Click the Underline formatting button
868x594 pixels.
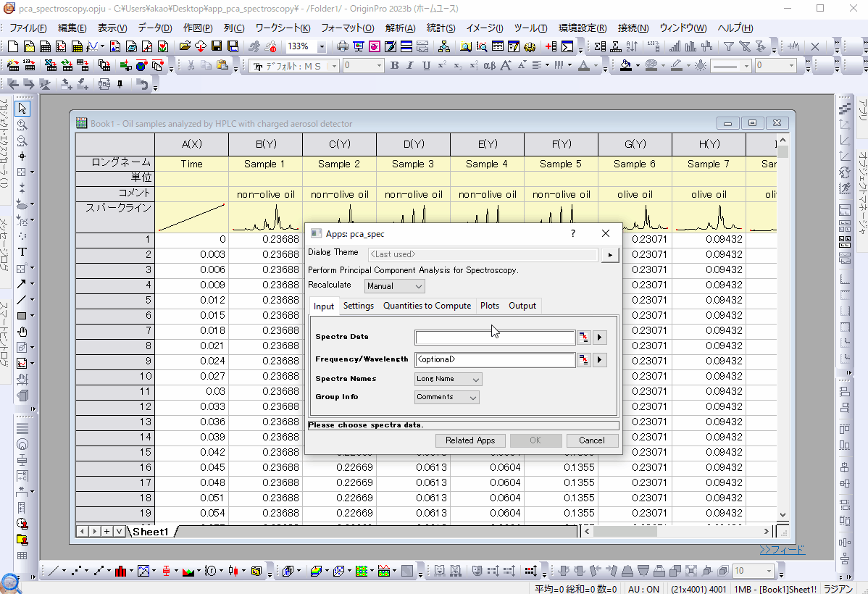click(426, 65)
